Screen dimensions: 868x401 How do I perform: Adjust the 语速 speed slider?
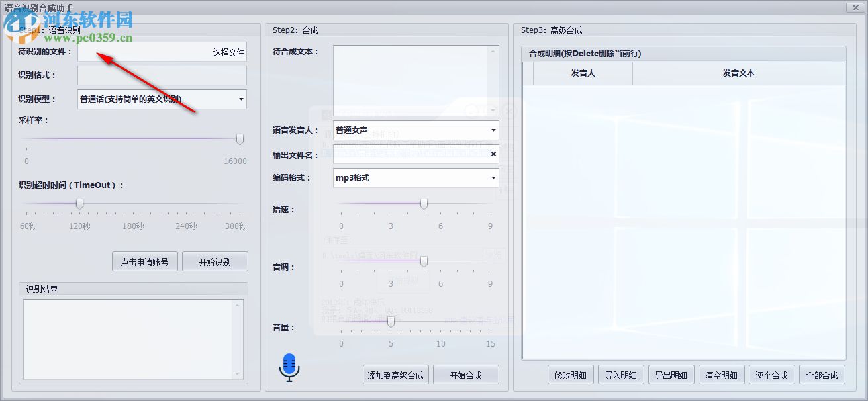coord(424,204)
